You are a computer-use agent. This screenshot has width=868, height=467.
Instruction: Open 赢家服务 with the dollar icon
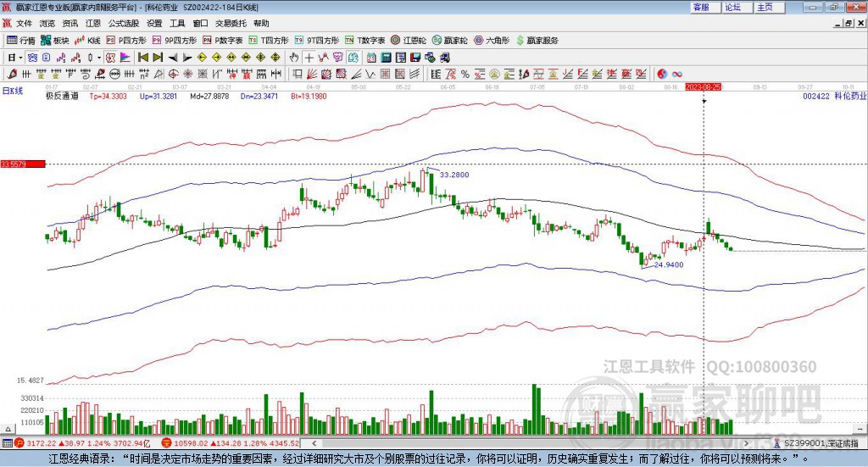pos(537,41)
